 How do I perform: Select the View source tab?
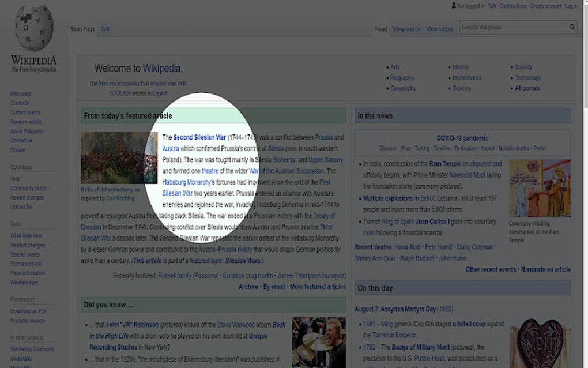coord(406,28)
